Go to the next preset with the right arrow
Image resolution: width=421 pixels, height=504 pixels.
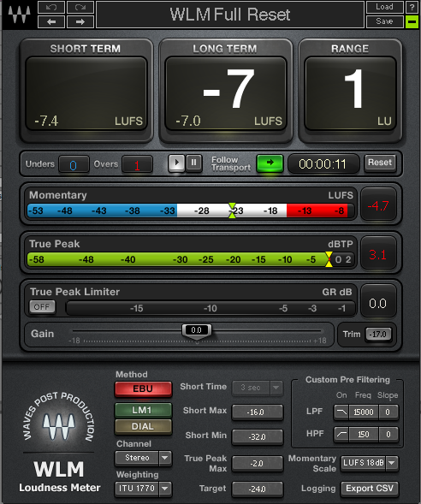[x=80, y=22]
